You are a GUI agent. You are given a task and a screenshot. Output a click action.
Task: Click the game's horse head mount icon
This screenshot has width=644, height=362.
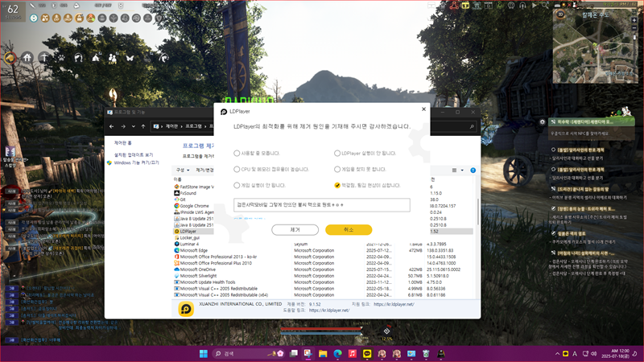click(78, 58)
